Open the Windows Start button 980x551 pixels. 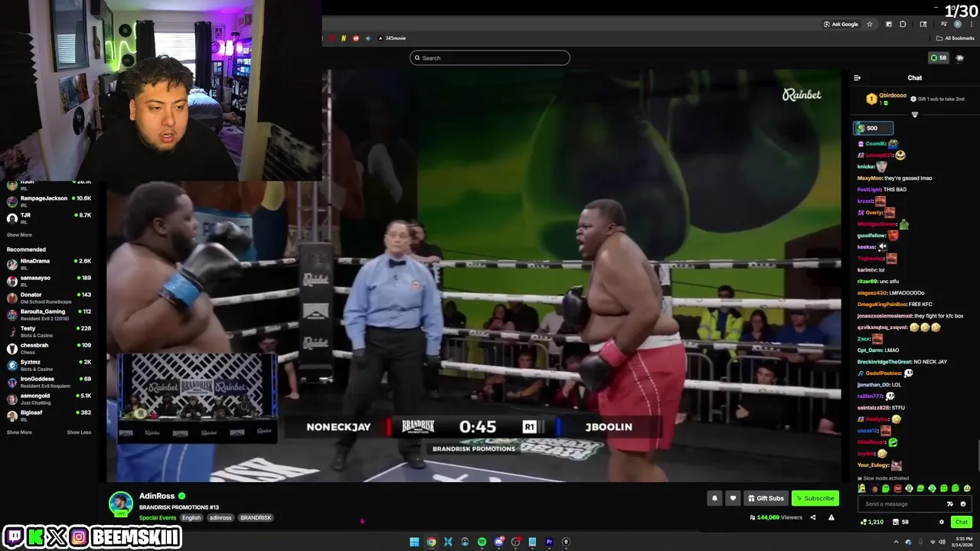coord(414,542)
